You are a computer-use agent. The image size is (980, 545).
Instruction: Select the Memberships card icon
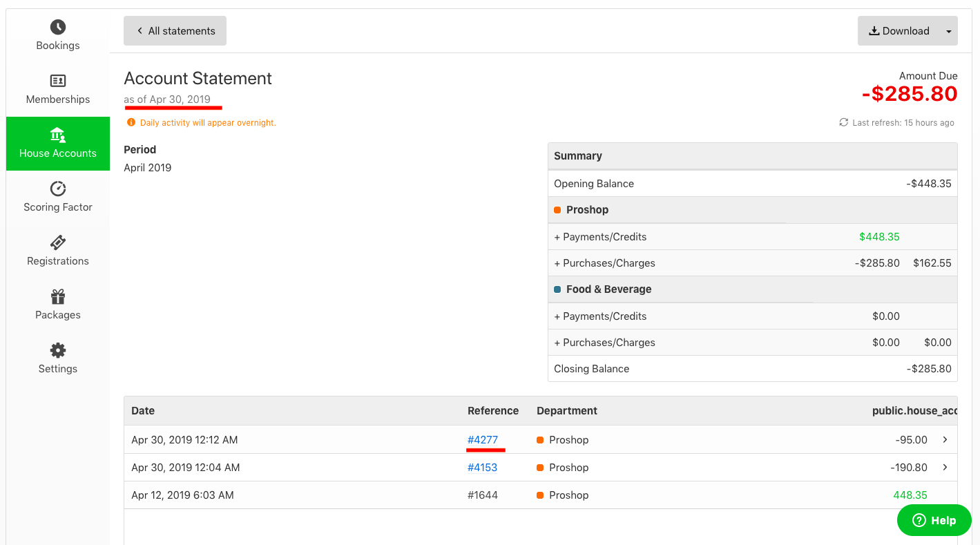click(58, 81)
